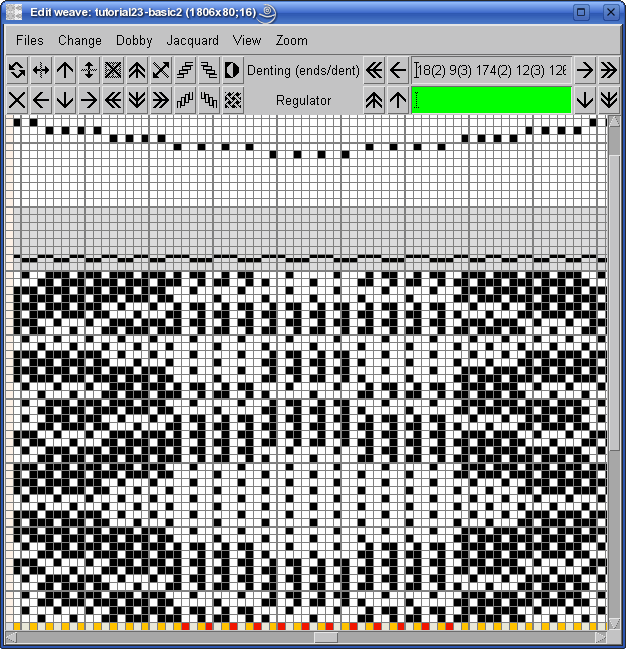This screenshot has height=649, width=626.
Task: Click the checkered diamond pattern icon
Action: tap(232, 100)
